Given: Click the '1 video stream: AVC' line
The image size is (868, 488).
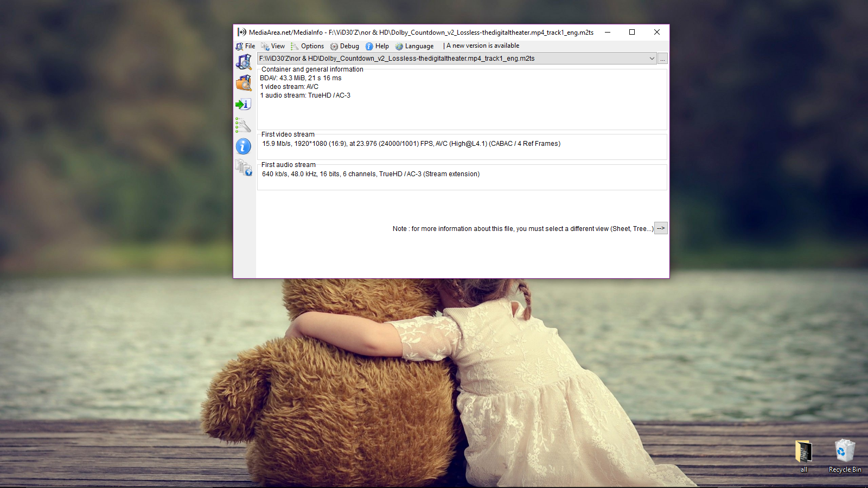Looking at the screenshot, I should [x=289, y=87].
